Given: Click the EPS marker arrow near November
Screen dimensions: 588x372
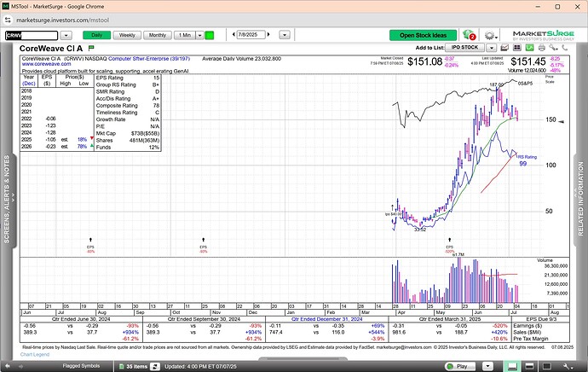Looking at the screenshot, I should click(204, 240).
